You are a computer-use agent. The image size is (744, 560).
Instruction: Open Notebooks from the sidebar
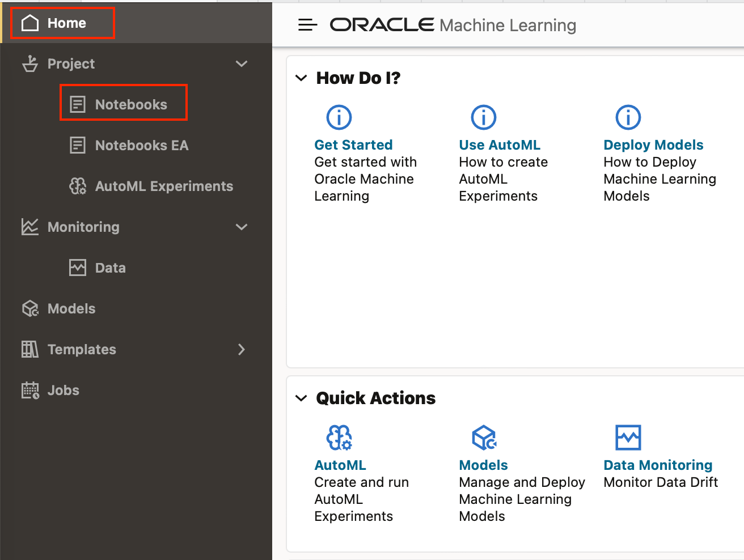pyautogui.click(x=130, y=105)
